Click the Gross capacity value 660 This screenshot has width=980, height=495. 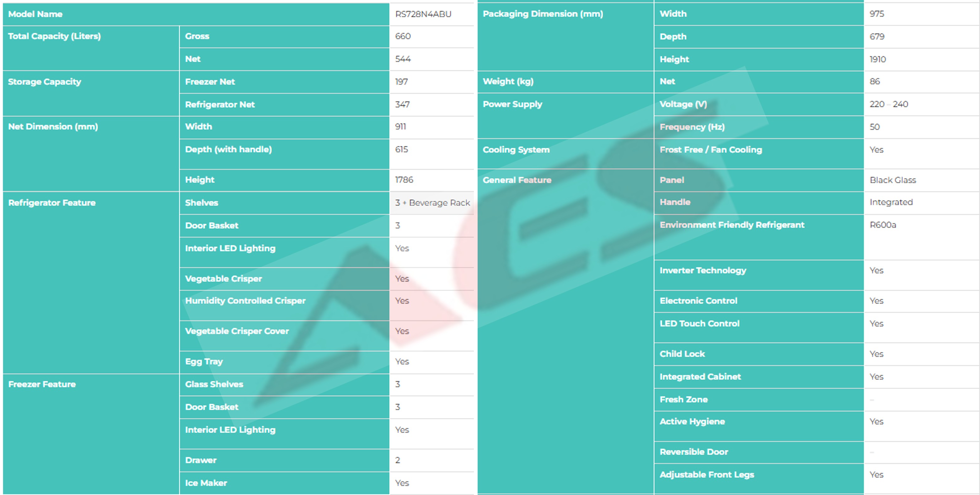coord(403,36)
